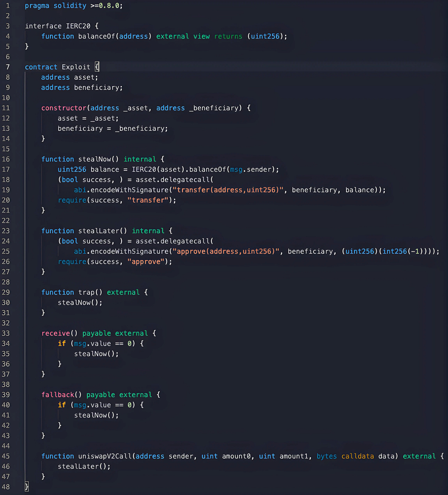Click 'address beneficiary;' declaration
The image size is (448, 495).
[82, 88]
